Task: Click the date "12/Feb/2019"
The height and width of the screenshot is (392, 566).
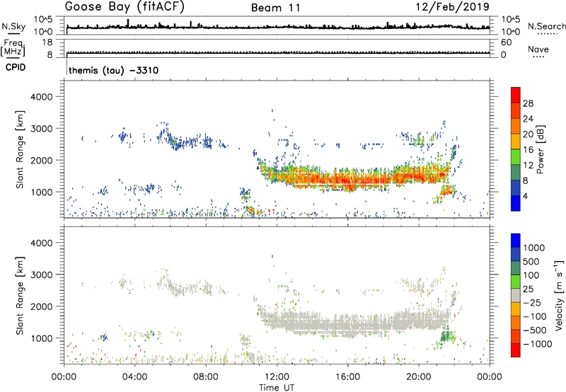Action: pos(453,7)
